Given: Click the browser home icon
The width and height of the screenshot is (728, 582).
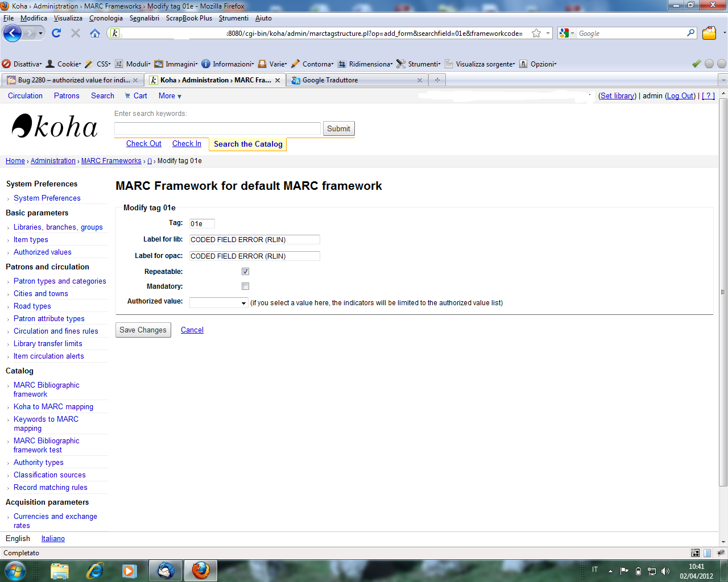Looking at the screenshot, I should [x=95, y=33].
